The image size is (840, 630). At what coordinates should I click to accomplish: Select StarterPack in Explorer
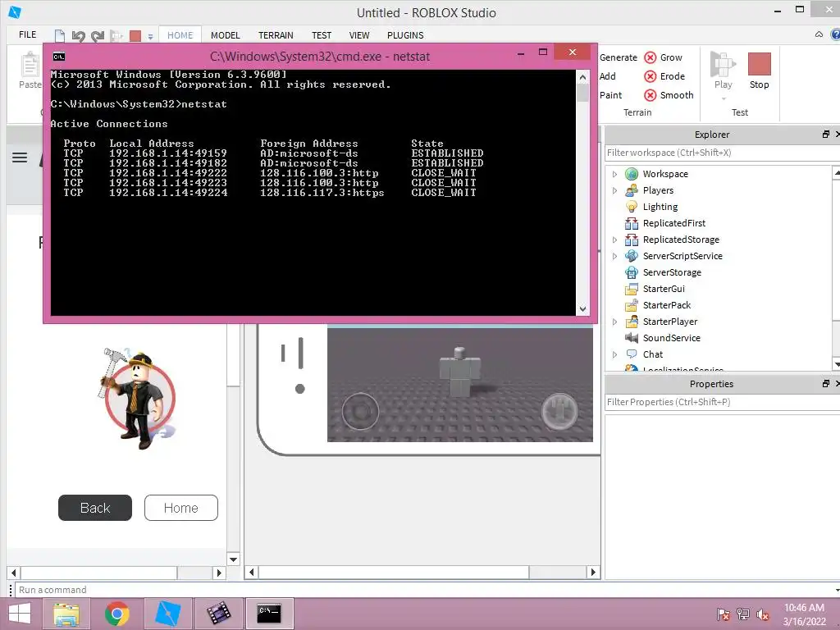click(666, 305)
